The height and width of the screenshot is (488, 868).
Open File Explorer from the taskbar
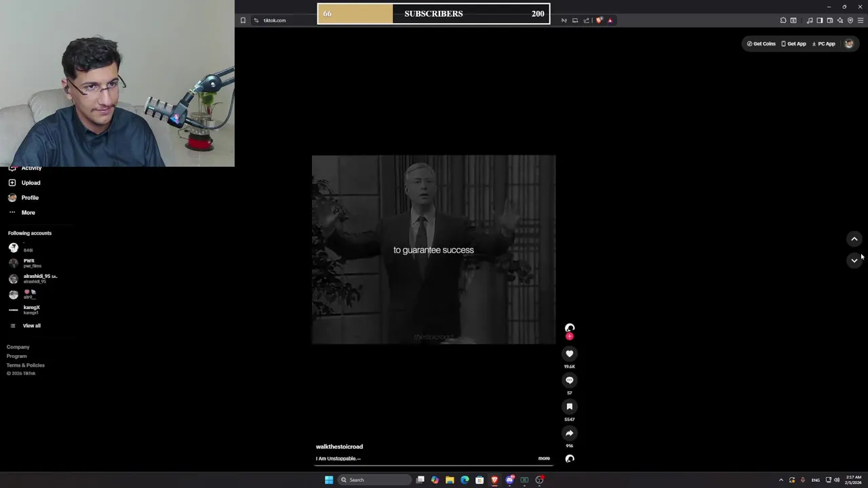450,480
